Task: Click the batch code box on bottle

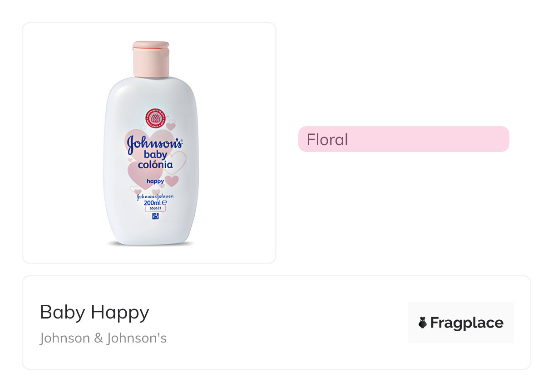Action: [155, 209]
